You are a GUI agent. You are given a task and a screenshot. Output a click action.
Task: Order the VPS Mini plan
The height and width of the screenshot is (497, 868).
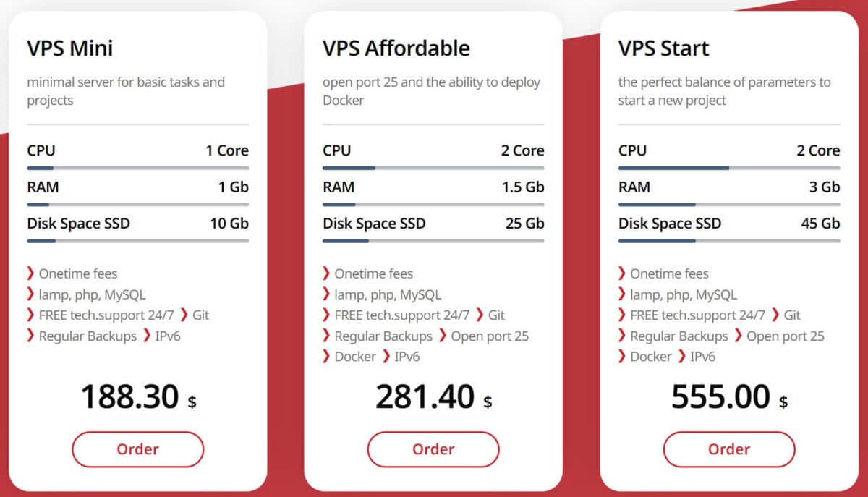[137, 449]
